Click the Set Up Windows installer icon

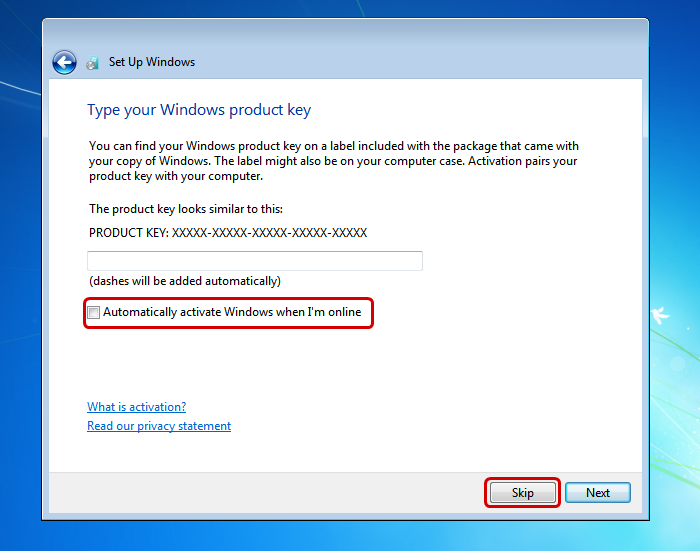(92, 63)
